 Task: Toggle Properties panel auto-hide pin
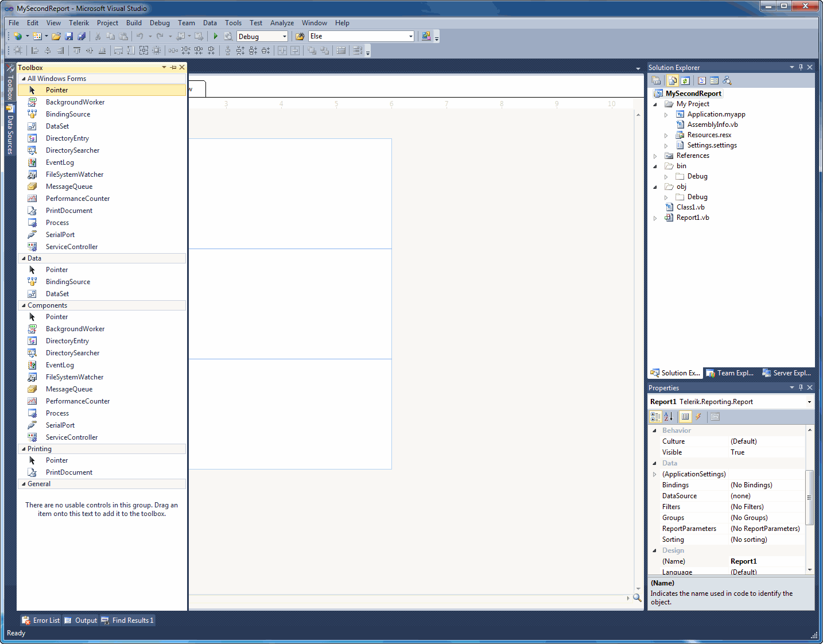801,387
